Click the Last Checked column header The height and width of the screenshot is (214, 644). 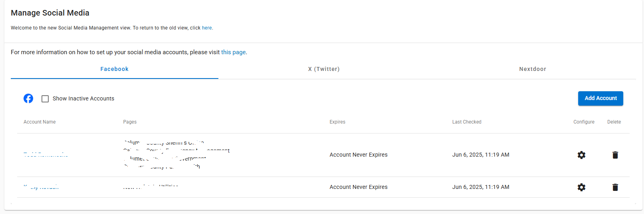pos(467,122)
